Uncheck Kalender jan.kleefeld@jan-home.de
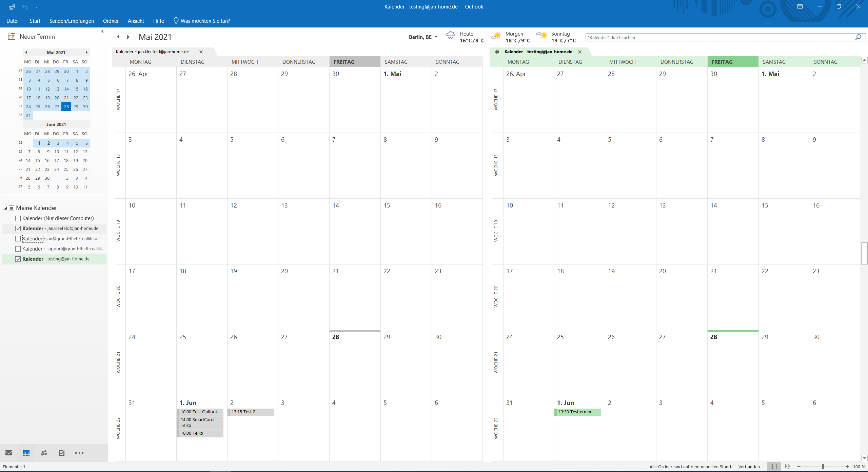The height and width of the screenshot is (472, 868). (x=18, y=229)
